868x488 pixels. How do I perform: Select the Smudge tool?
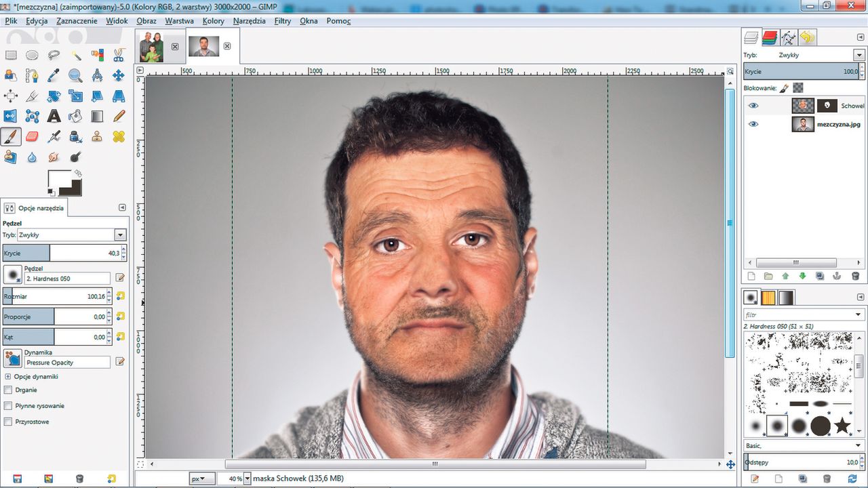pyautogui.click(x=54, y=157)
